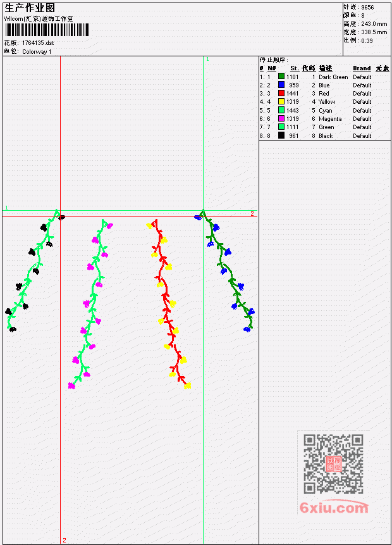This screenshot has height=545, width=392.
Task: Select the dark green vine with blue flowers
Action: point(226,271)
